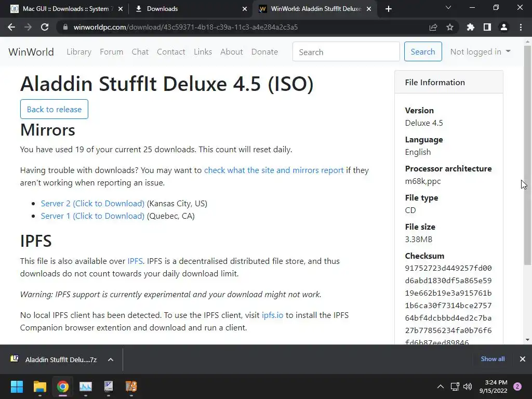The width and height of the screenshot is (532, 399).
Task: Open the Library nav item
Action: [79, 52]
